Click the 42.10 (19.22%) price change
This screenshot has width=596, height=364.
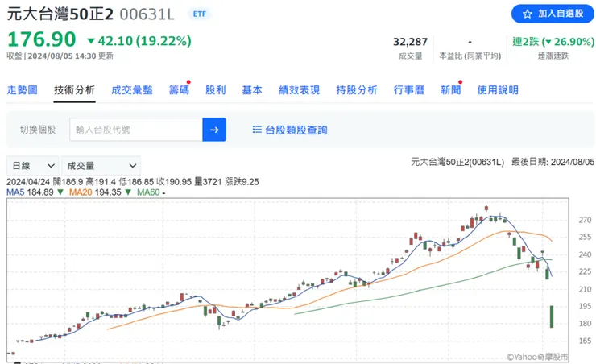tap(139, 40)
